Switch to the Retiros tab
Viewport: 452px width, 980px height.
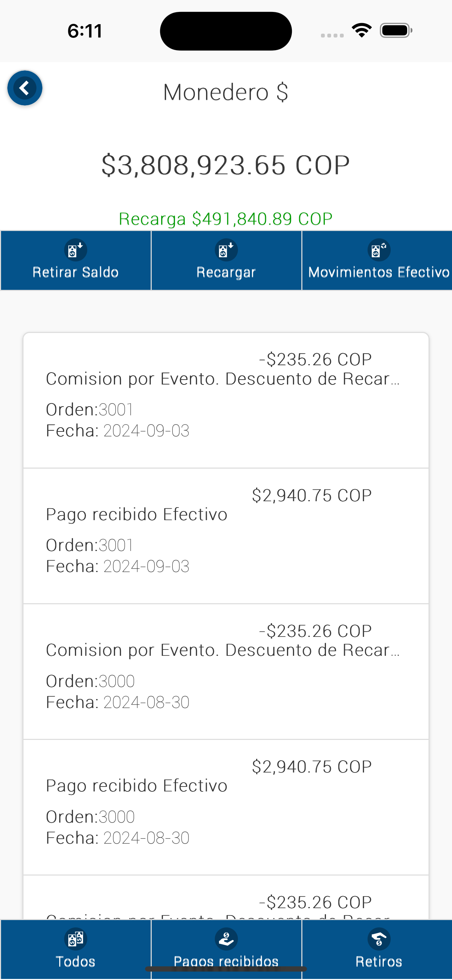tap(378, 961)
